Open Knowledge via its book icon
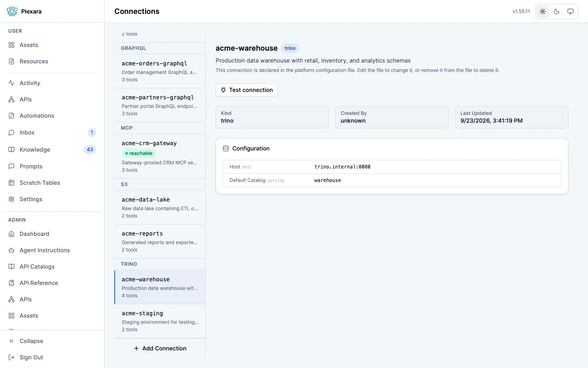The width and height of the screenshot is (588, 368). tap(11, 150)
